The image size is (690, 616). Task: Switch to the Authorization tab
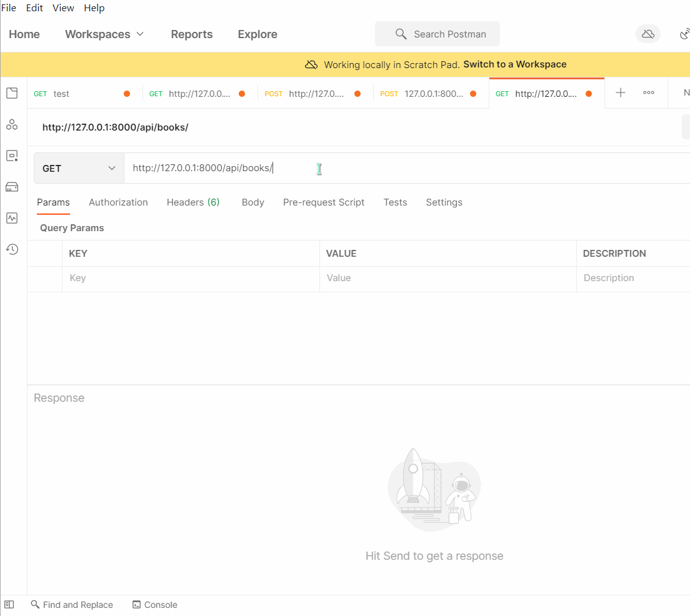click(118, 202)
